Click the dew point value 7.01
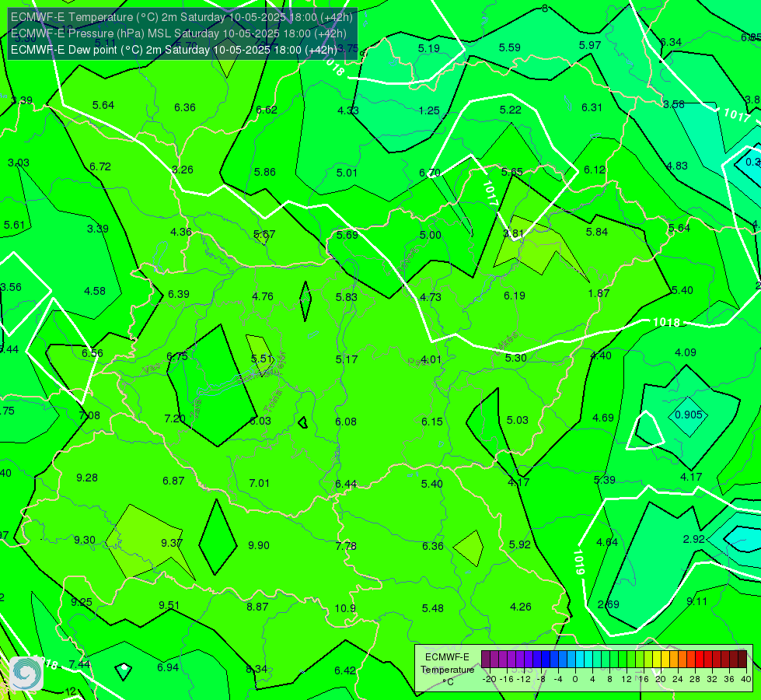Screen dimensions: 761x700 (259, 483)
